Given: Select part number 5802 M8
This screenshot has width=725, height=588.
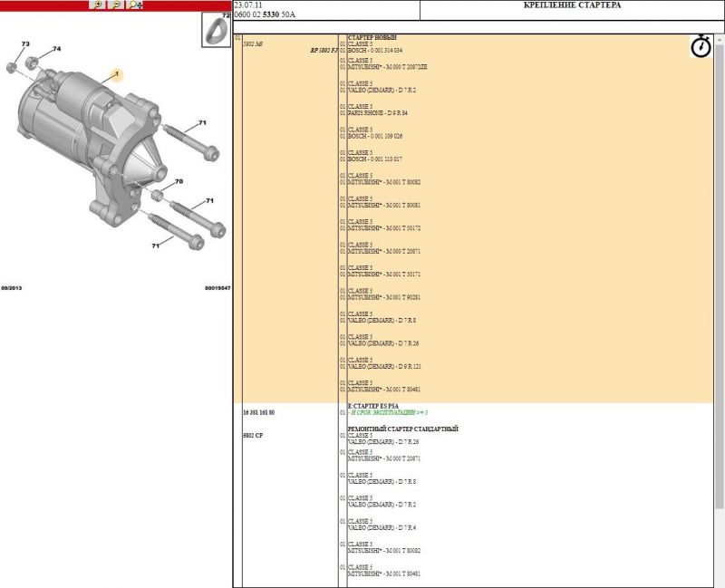Looking at the screenshot, I should [253, 43].
